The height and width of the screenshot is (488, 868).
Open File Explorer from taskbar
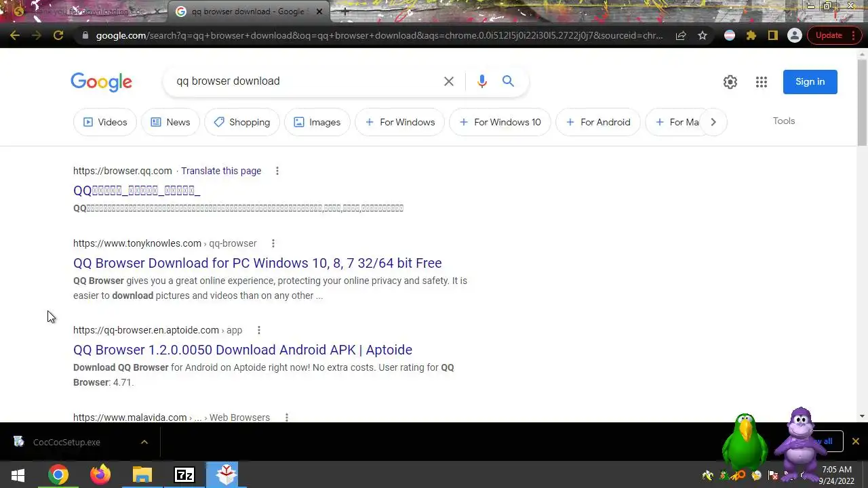coord(142,475)
